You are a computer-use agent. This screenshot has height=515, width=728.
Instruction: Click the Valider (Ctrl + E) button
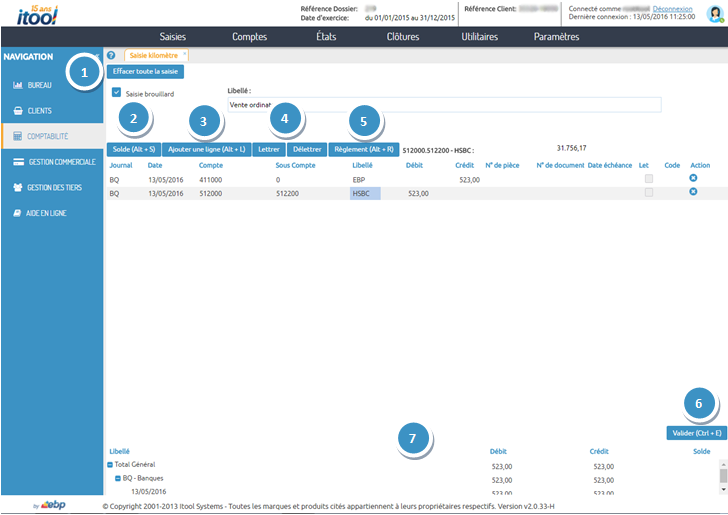(696, 433)
